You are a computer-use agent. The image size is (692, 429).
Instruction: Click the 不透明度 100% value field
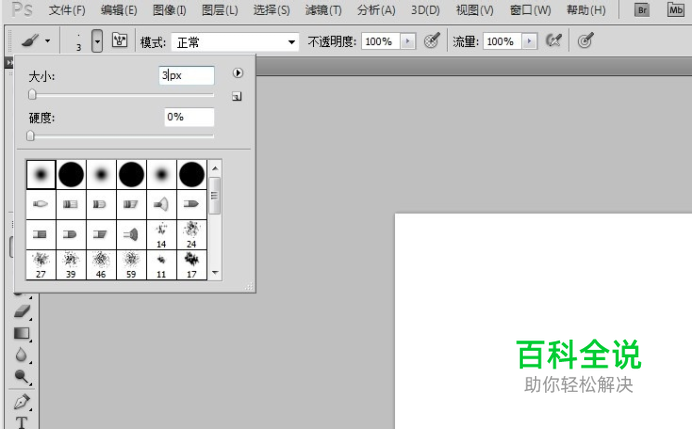[x=380, y=41]
